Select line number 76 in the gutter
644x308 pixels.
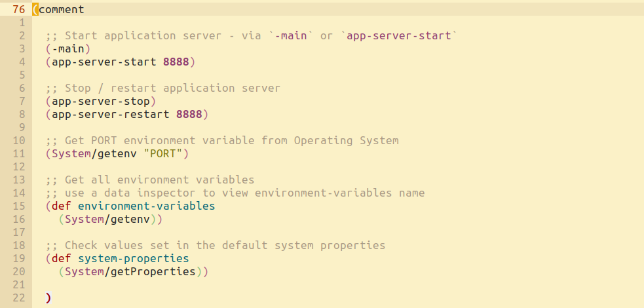tap(19, 9)
